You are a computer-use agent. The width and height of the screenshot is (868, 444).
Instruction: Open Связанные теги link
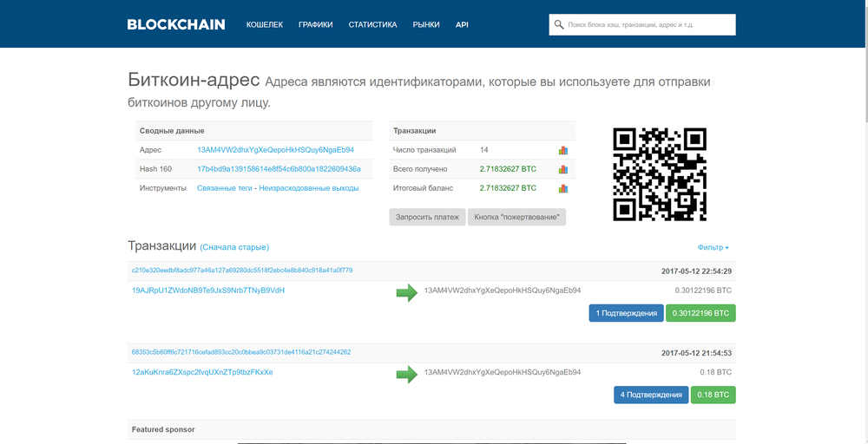coord(225,188)
